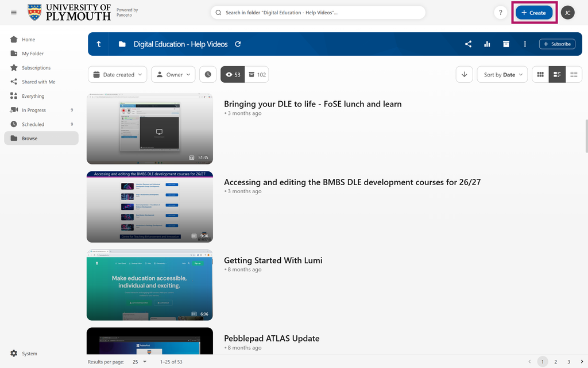Switch to grid view
The height and width of the screenshot is (368, 588).
(540, 74)
